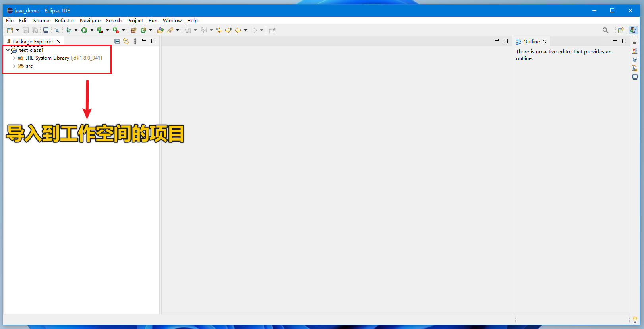Close the Package Explorer view
This screenshot has height=329, width=644.
click(59, 41)
